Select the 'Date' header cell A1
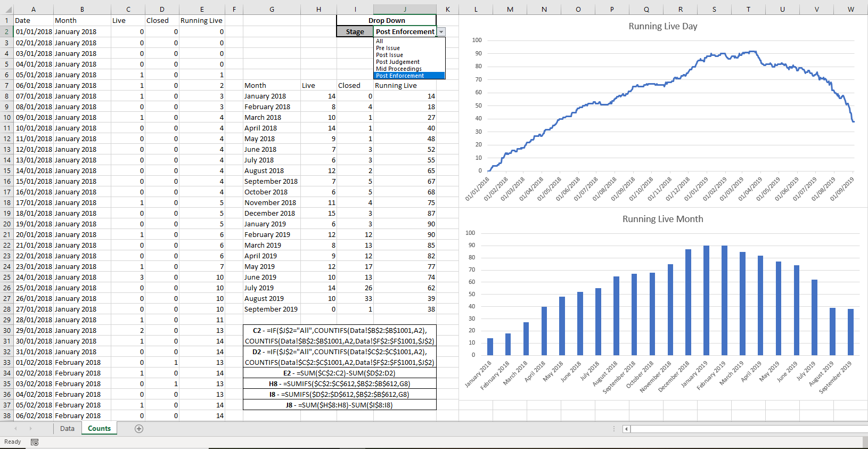 pos(34,20)
